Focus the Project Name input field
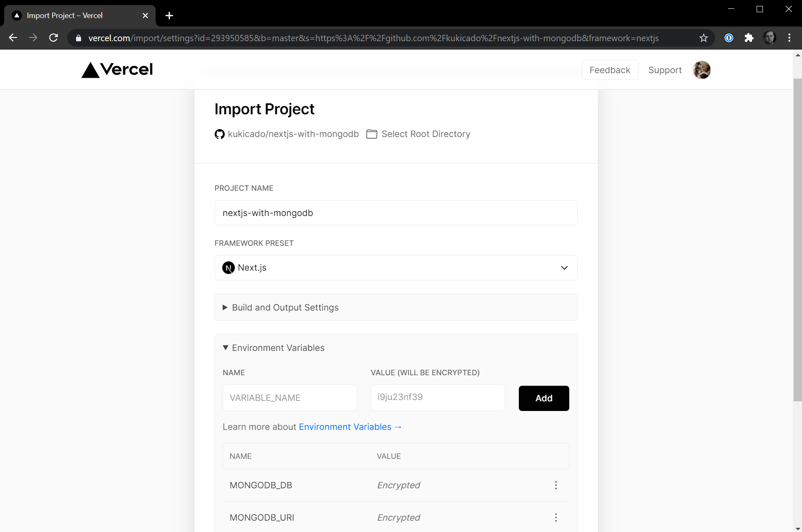 396,213
